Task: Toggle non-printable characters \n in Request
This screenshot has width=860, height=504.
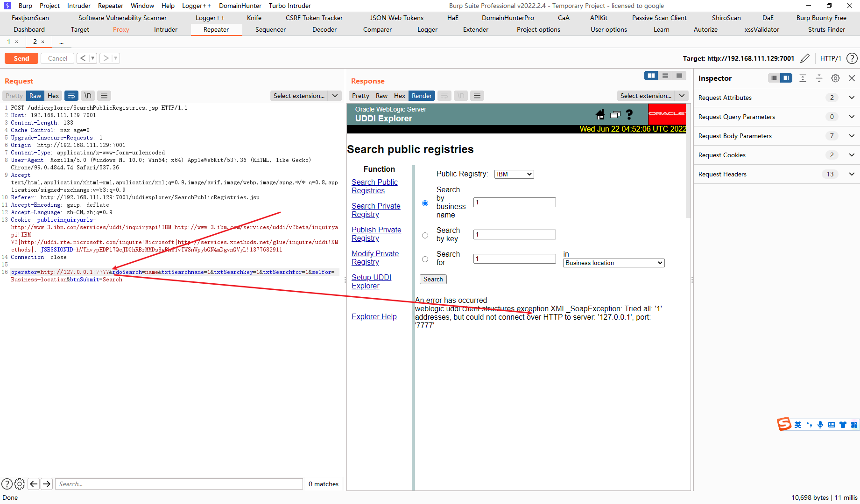Action: (88, 96)
